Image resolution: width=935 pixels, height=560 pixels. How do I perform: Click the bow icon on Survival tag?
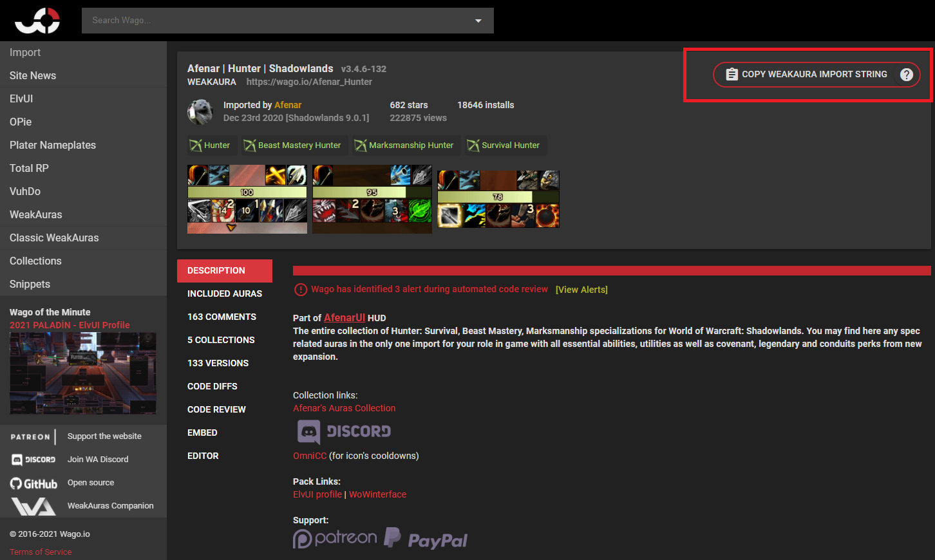(x=473, y=145)
